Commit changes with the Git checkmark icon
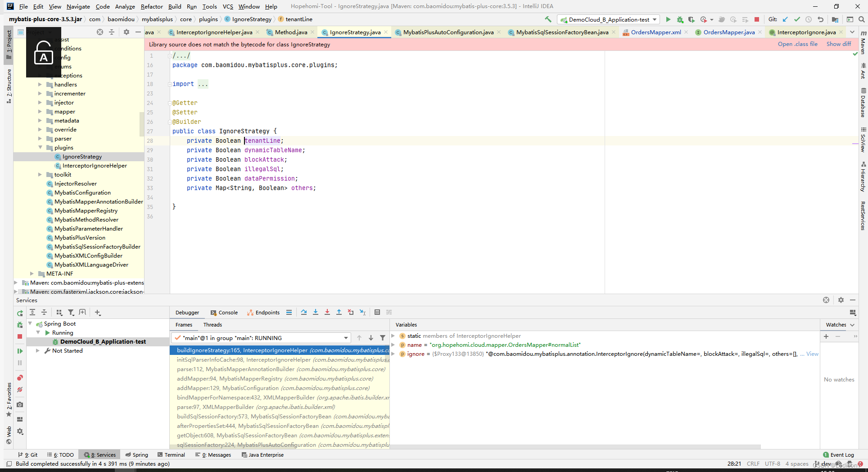Screen dimensions: 868x472 coord(797,19)
